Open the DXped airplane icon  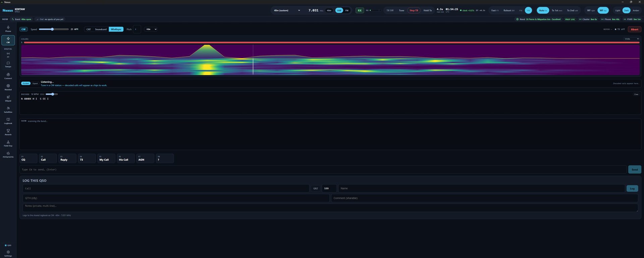[8, 99]
